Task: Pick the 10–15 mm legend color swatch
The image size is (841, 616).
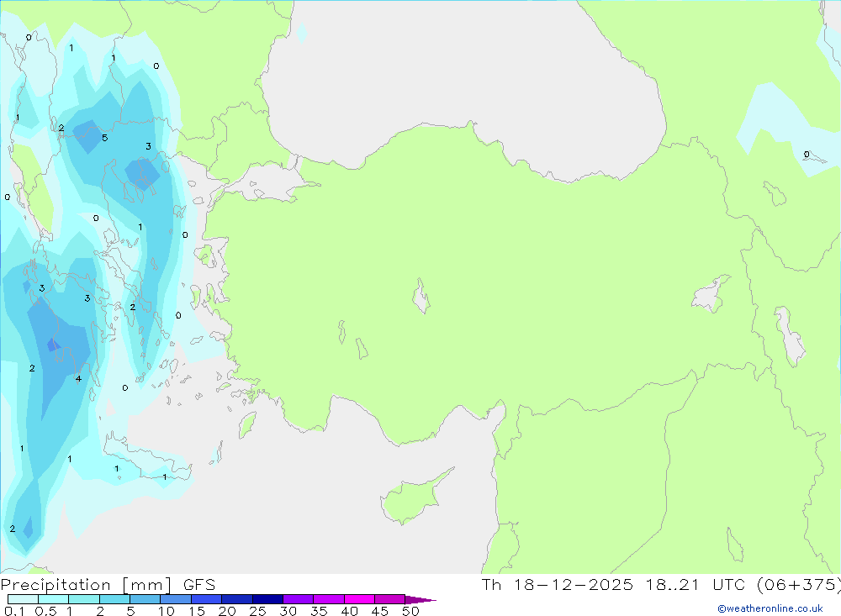Action: (x=176, y=599)
